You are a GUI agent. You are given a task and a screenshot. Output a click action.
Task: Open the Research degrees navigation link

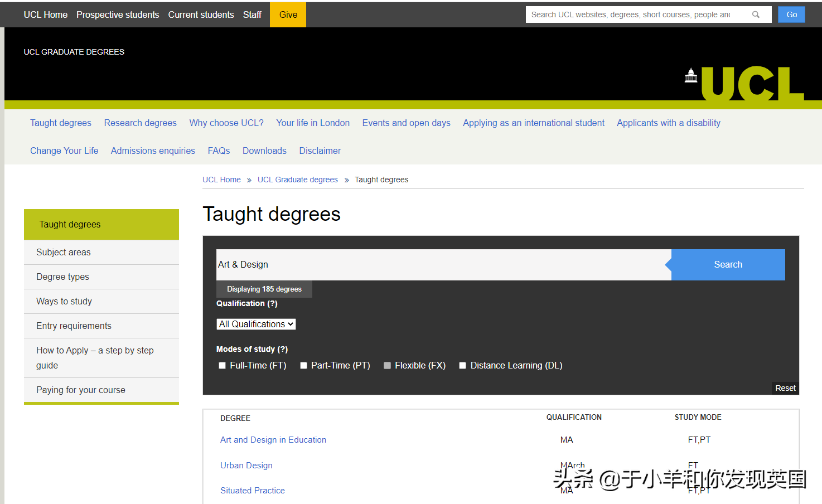coord(141,123)
